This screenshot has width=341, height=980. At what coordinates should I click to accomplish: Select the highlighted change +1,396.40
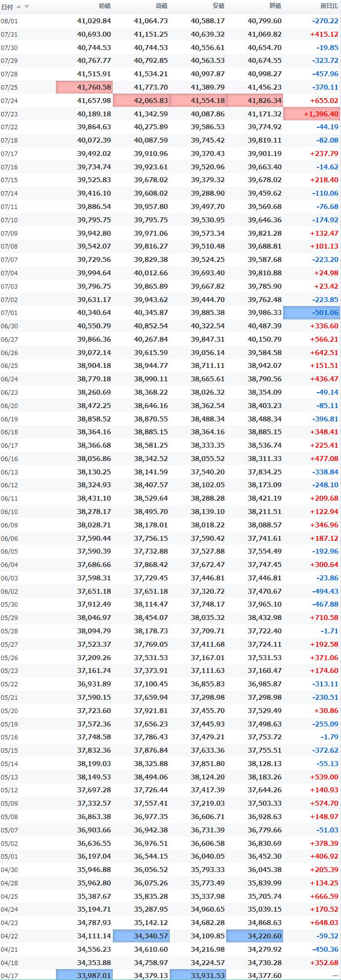(312, 114)
